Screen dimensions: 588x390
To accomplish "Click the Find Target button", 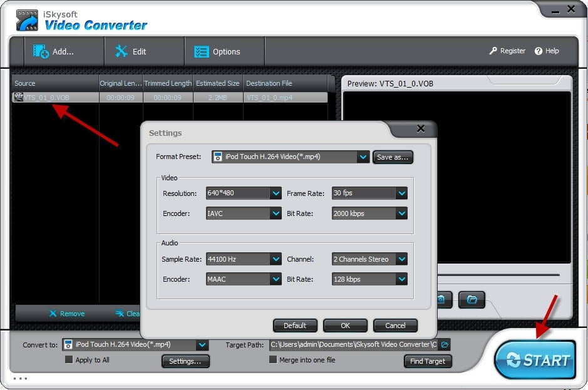I will click(428, 361).
